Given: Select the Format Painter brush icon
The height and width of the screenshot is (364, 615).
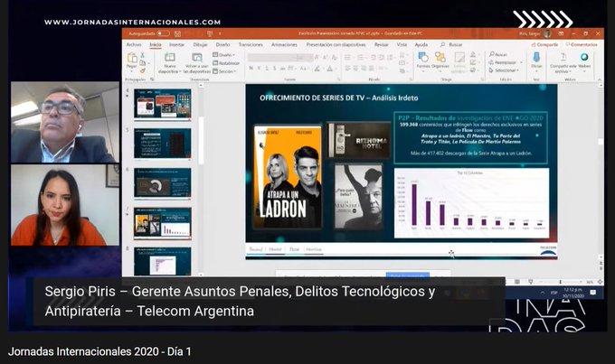Looking at the screenshot, I should click(x=143, y=71).
